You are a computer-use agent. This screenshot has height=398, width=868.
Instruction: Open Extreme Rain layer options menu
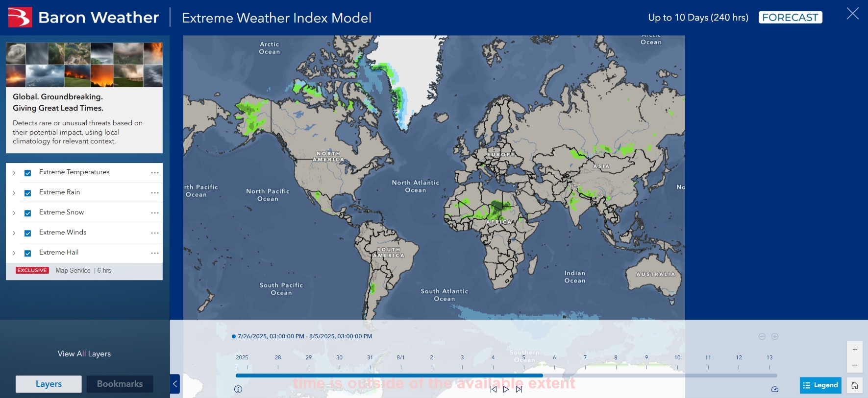click(155, 192)
